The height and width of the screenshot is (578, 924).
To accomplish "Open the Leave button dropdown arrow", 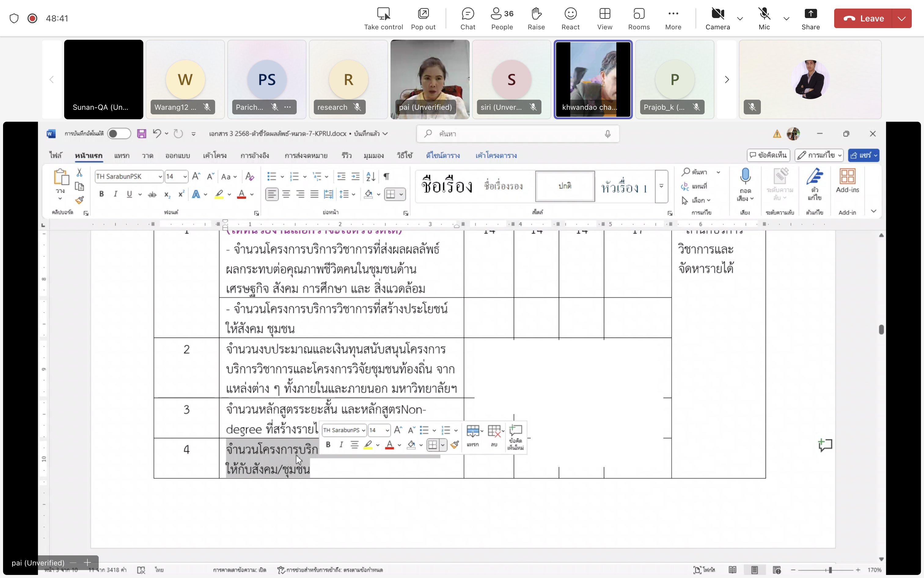I will 901,18.
